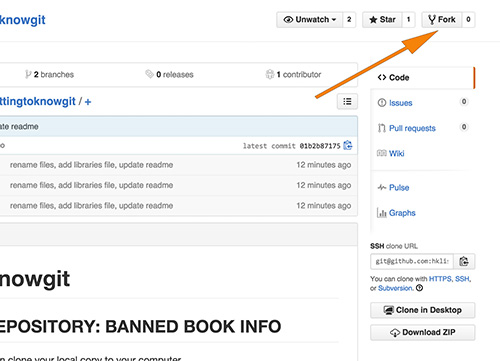500x361 pixels.
Task: Copy the clone URL to clipboard icon
Action: tap(464, 261)
